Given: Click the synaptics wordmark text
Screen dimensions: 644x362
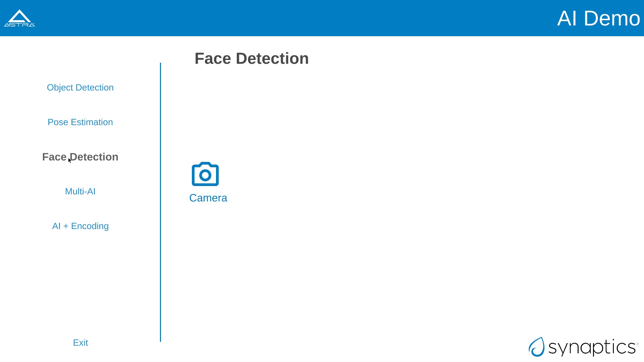Looking at the screenshot, I should coord(592,348).
